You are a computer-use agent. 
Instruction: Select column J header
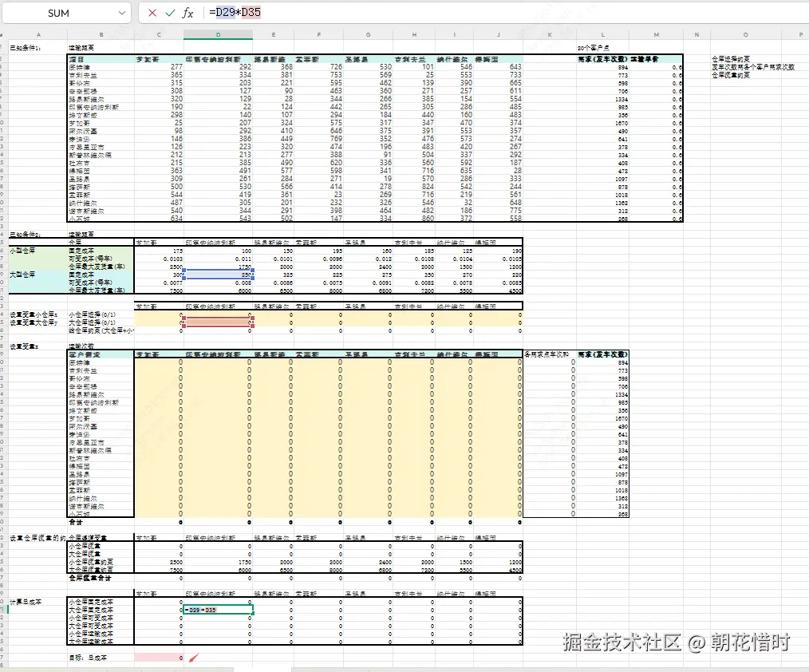tap(499, 34)
